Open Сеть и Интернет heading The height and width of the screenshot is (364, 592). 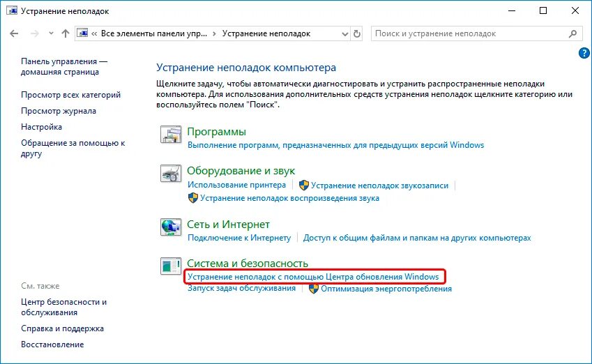pos(229,225)
